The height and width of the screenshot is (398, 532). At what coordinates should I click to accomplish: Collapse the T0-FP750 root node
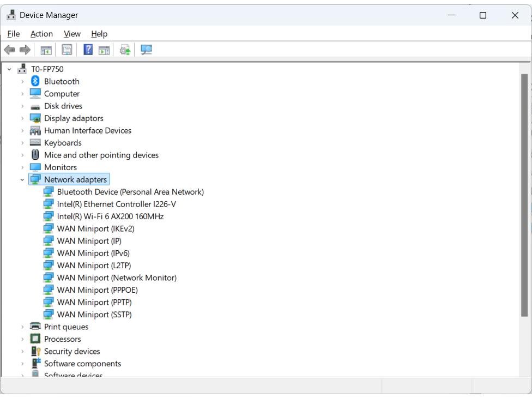point(9,69)
